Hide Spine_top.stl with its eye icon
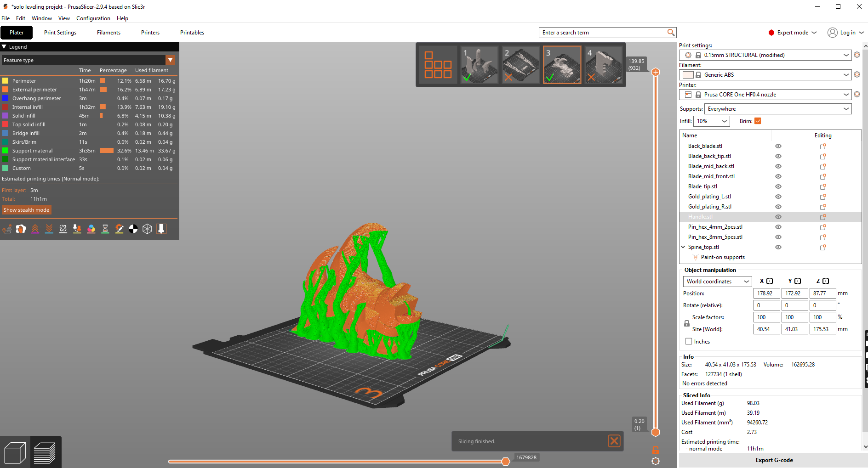The height and width of the screenshot is (468, 868). pyautogui.click(x=778, y=247)
